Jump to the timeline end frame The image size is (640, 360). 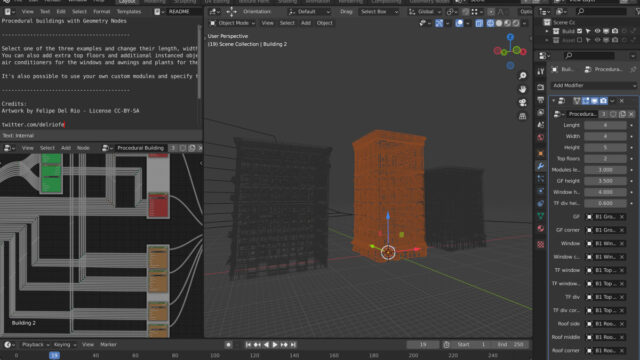click(293, 344)
